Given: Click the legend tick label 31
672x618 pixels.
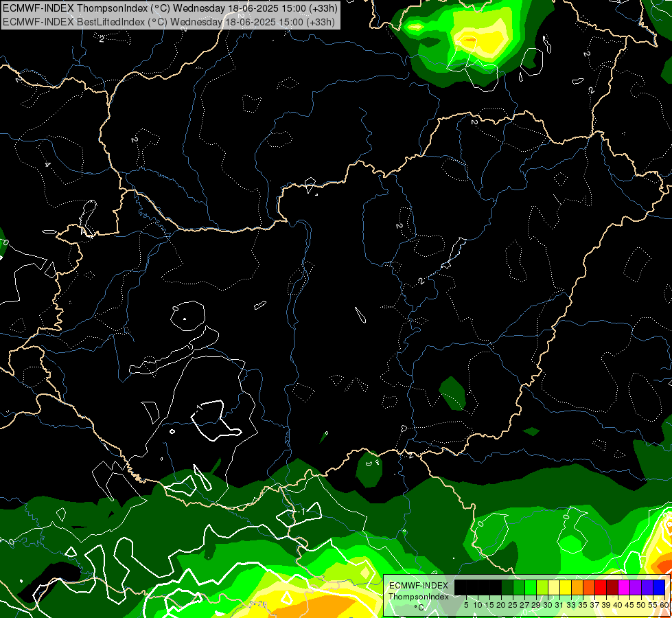Looking at the screenshot, I should [x=559, y=605].
